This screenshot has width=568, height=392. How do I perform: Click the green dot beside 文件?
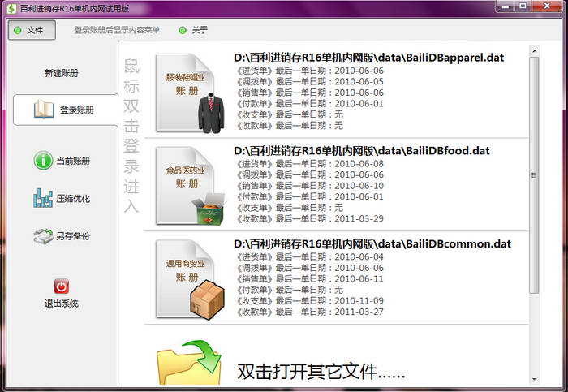(17, 30)
